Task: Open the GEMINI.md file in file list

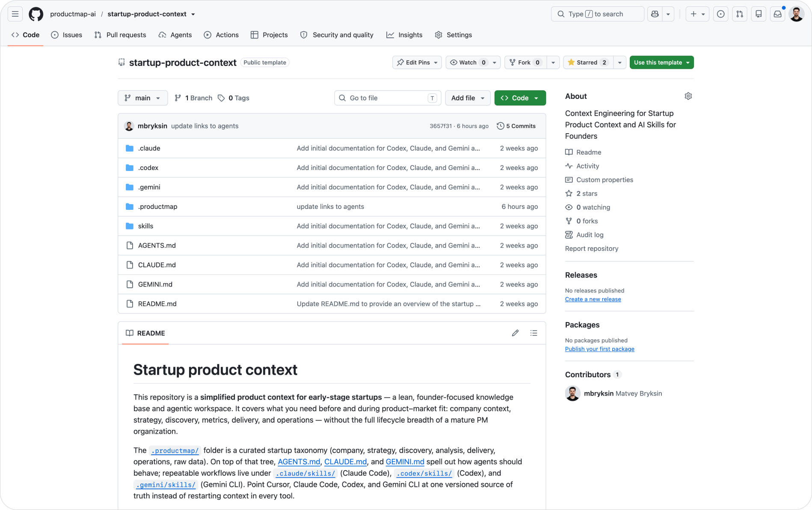Action: pyautogui.click(x=155, y=284)
